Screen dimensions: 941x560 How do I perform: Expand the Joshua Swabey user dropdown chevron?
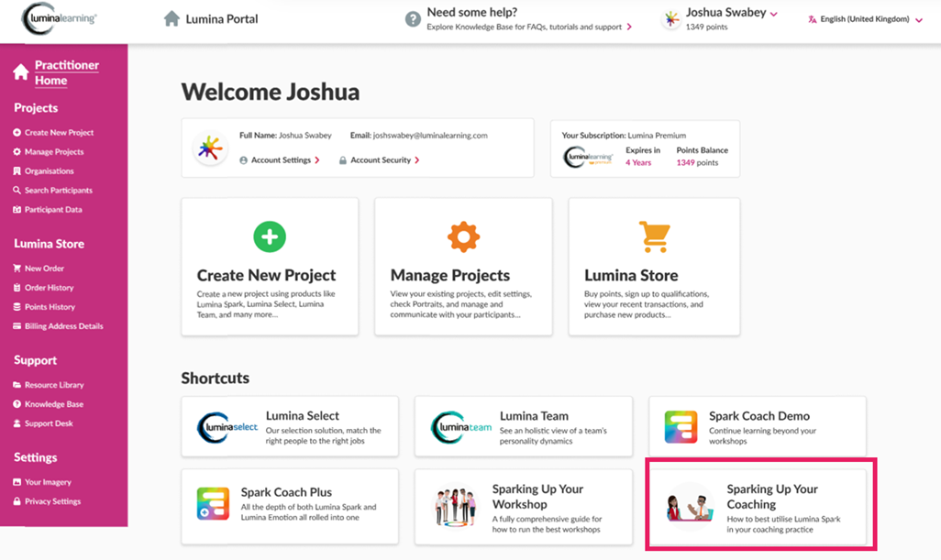(774, 14)
